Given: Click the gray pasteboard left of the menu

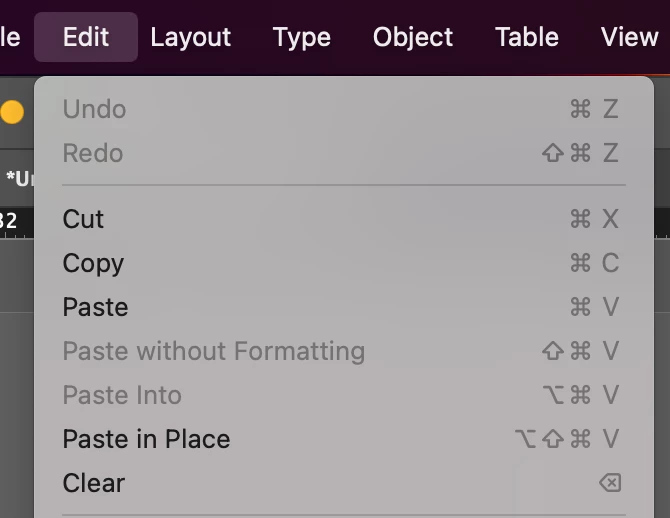Looking at the screenshot, I should click(16, 400).
